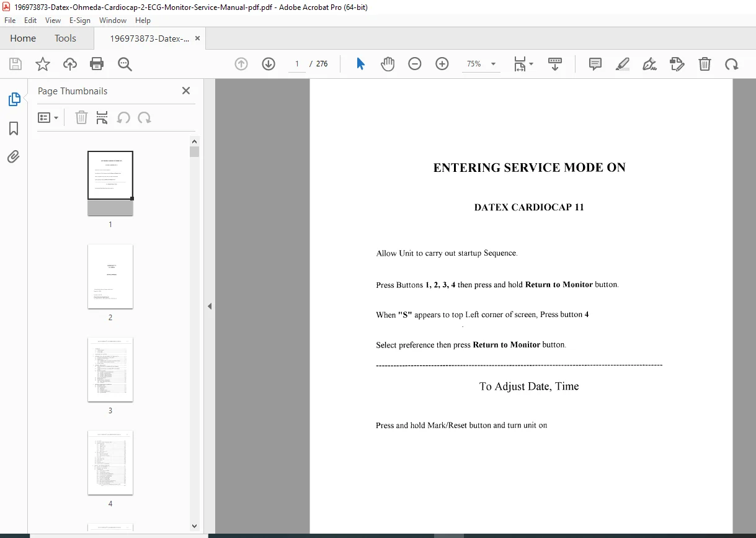
Task: Click the print pages thumbnail icon
Action: tap(102, 118)
